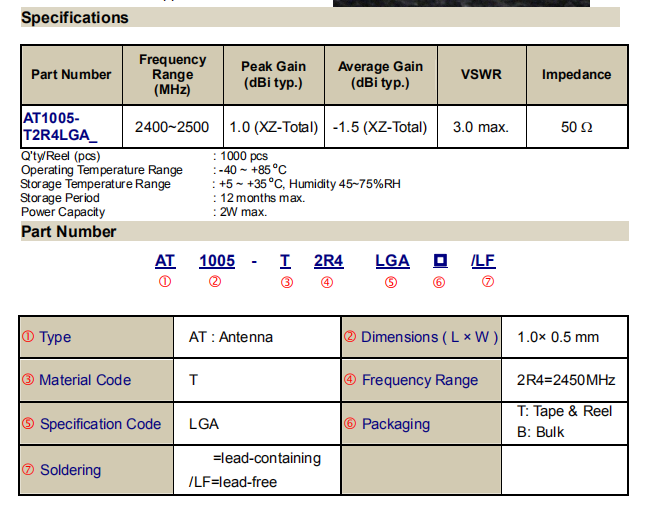
Task: Click the 'Specifications' section heading
Action: [x=75, y=18]
